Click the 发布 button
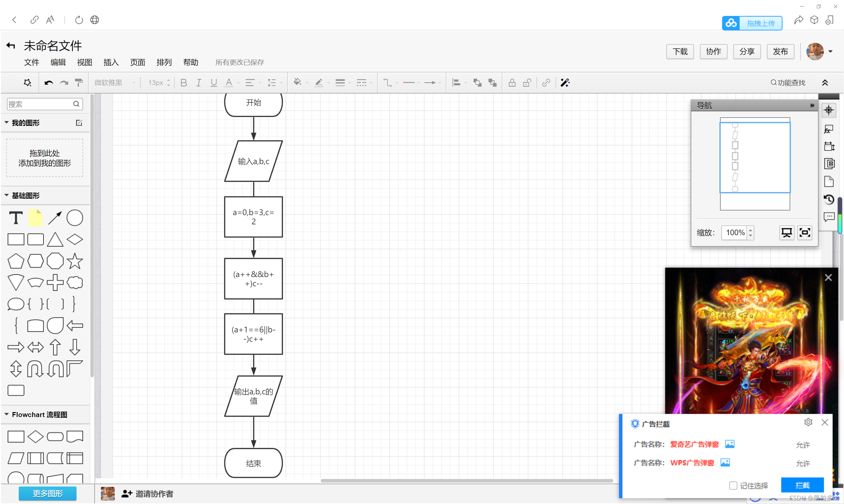The height and width of the screenshot is (504, 844). pos(780,52)
